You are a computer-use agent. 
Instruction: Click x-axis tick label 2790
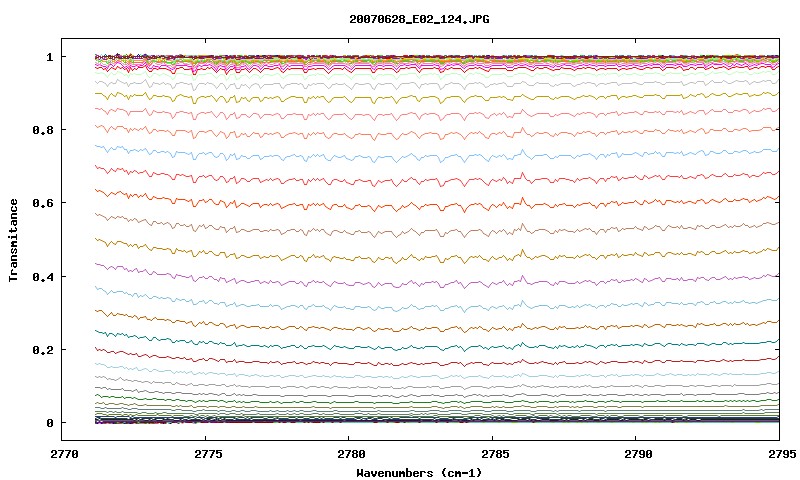pos(639,454)
